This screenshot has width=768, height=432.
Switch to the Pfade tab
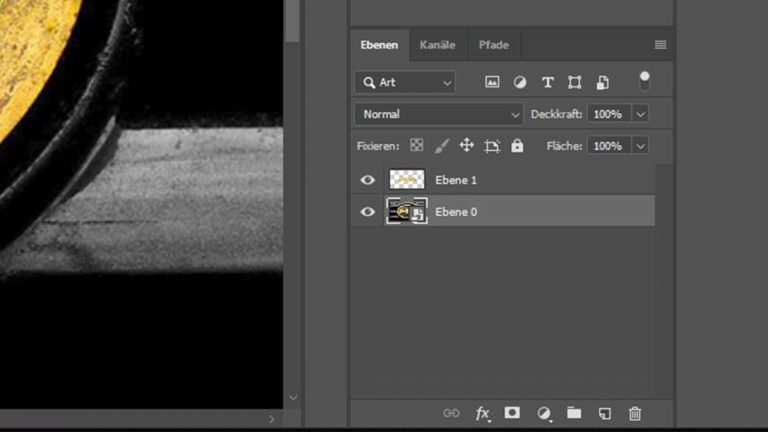[x=493, y=45]
